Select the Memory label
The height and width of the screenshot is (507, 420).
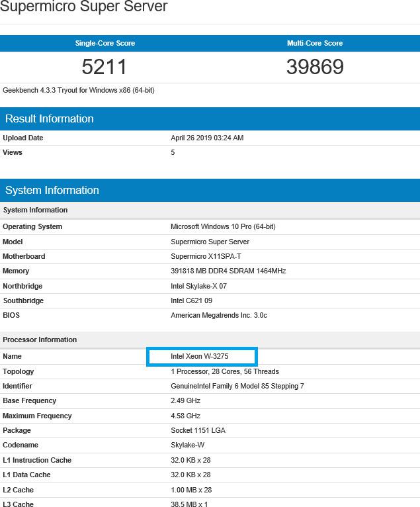point(16,271)
